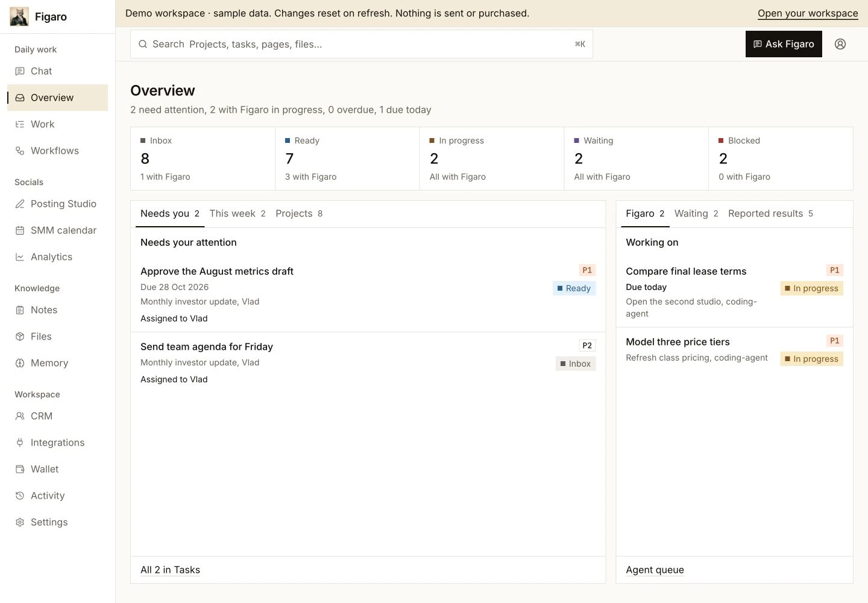Open the Workflows icon in sidebar
The height and width of the screenshot is (603, 868).
pyautogui.click(x=20, y=151)
